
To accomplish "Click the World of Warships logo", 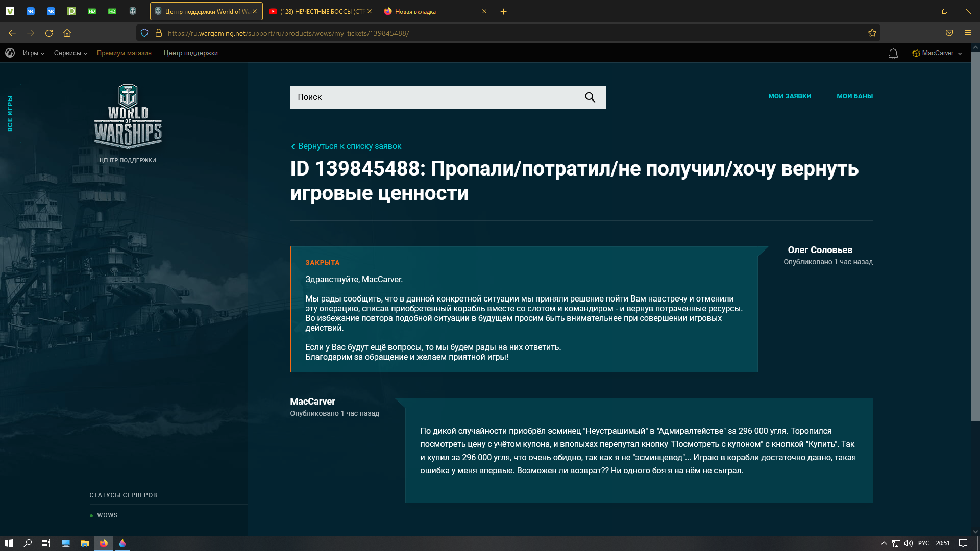I will (x=128, y=117).
